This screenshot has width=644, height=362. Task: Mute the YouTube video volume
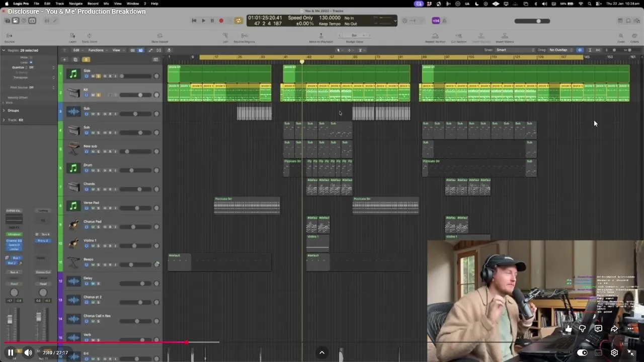[28, 352]
